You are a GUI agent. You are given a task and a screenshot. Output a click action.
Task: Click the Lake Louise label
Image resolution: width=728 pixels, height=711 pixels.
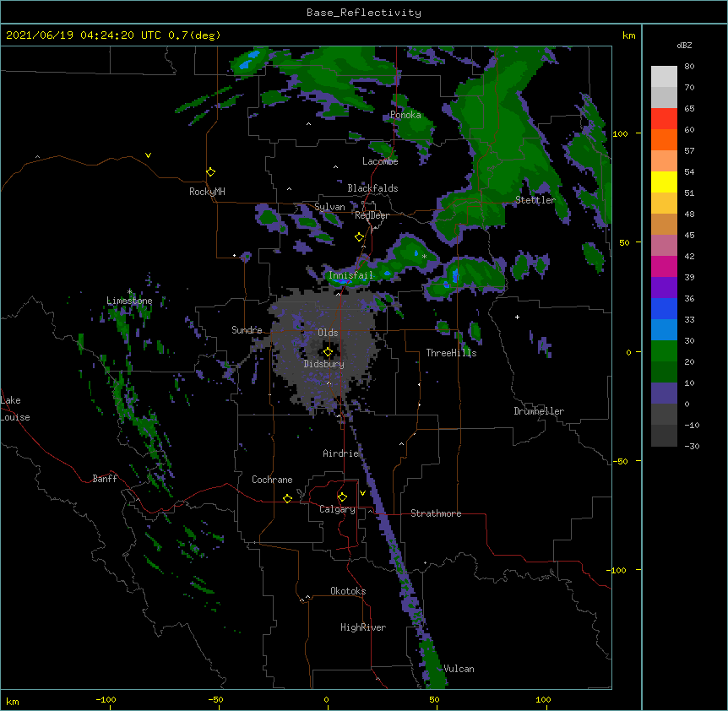point(15,409)
